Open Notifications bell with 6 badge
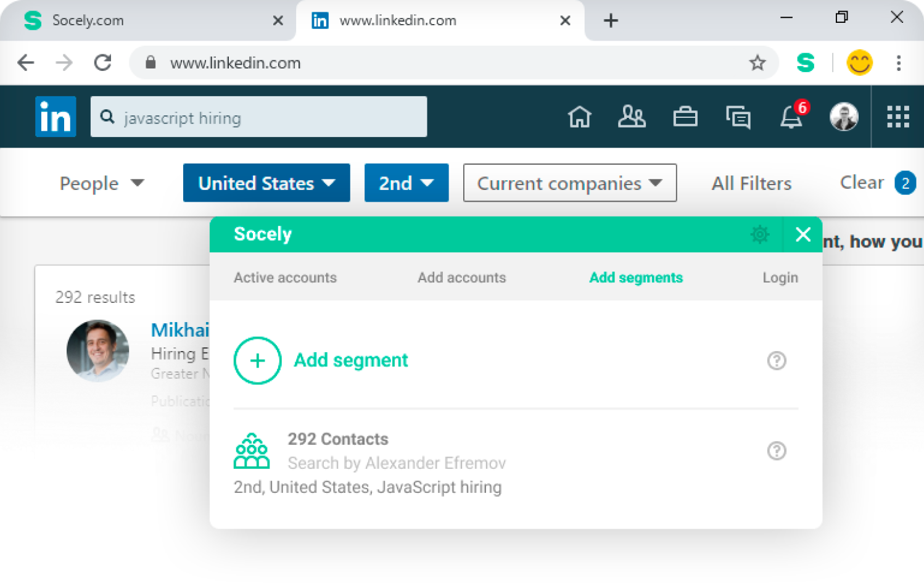Viewport: 924px width, 583px height. (x=793, y=115)
